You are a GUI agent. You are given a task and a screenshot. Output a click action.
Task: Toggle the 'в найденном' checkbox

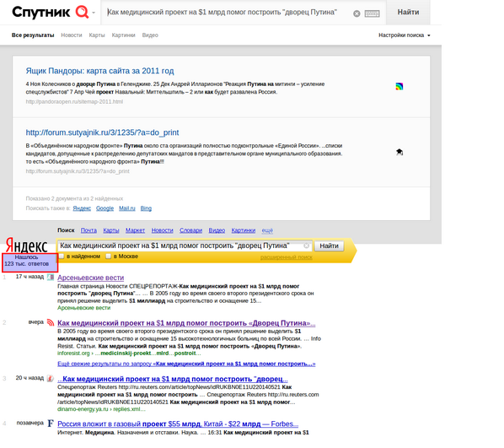pyautogui.click(x=62, y=256)
